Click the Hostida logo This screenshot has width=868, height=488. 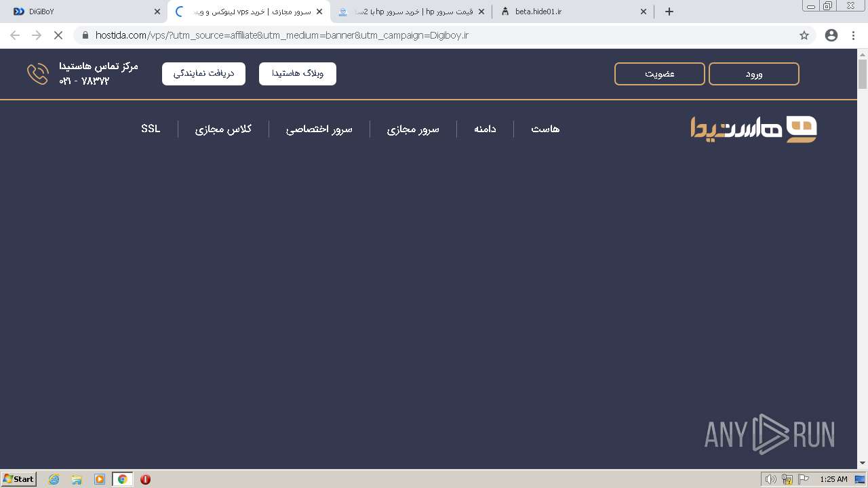pyautogui.click(x=754, y=129)
